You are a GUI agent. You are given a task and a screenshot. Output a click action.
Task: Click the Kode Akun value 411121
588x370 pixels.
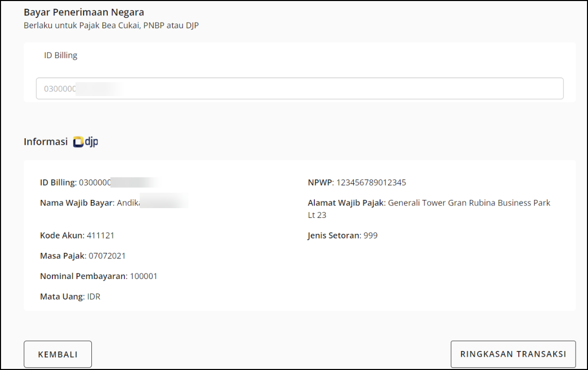click(x=100, y=235)
